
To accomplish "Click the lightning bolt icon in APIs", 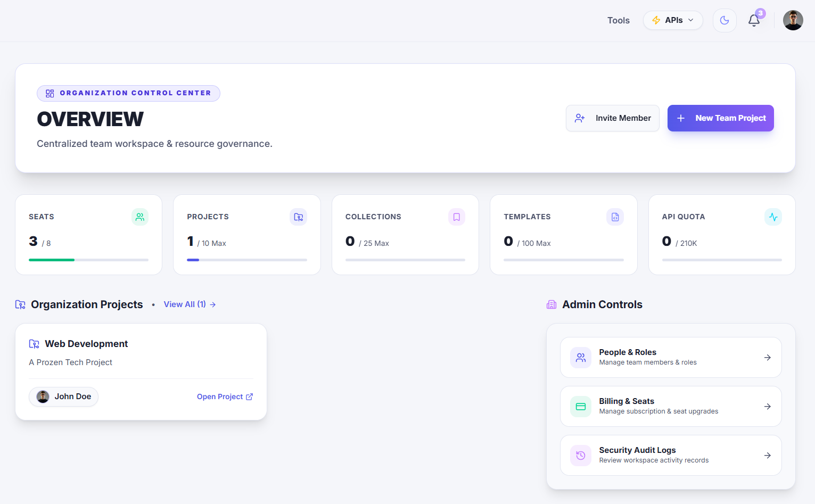I will (x=656, y=20).
